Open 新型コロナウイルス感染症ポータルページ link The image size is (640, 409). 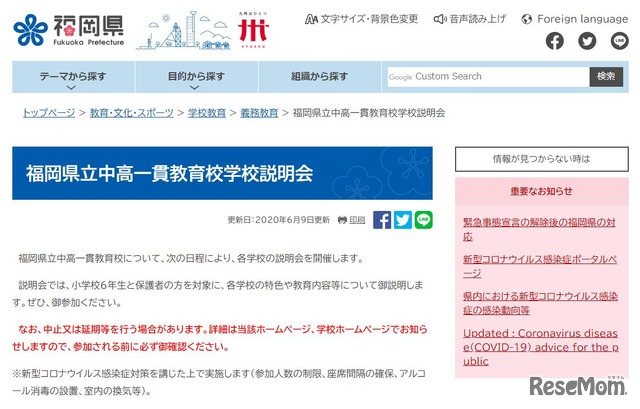[x=540, y=266]
